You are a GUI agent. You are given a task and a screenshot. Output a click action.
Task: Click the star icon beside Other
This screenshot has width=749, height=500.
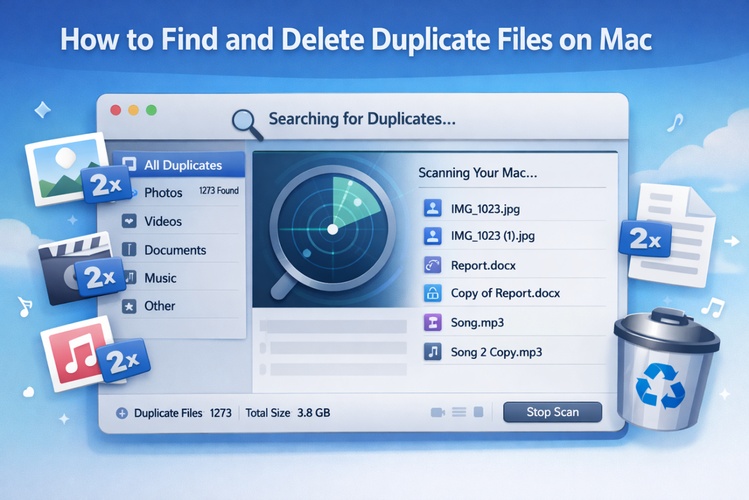coord(129,306)
